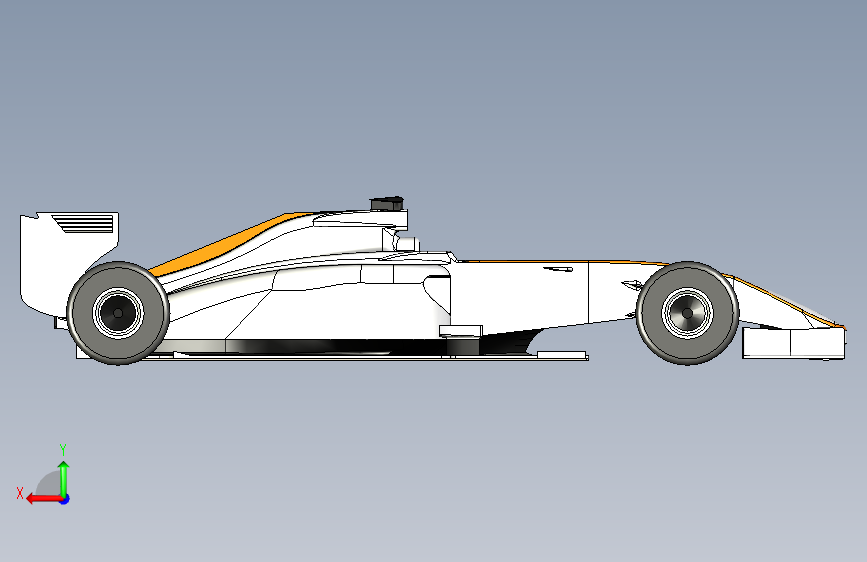The height and width of the screenshot is (562, 867).
Task: Select the dark camera pod above airbox
Action: [x=387, y=203]
